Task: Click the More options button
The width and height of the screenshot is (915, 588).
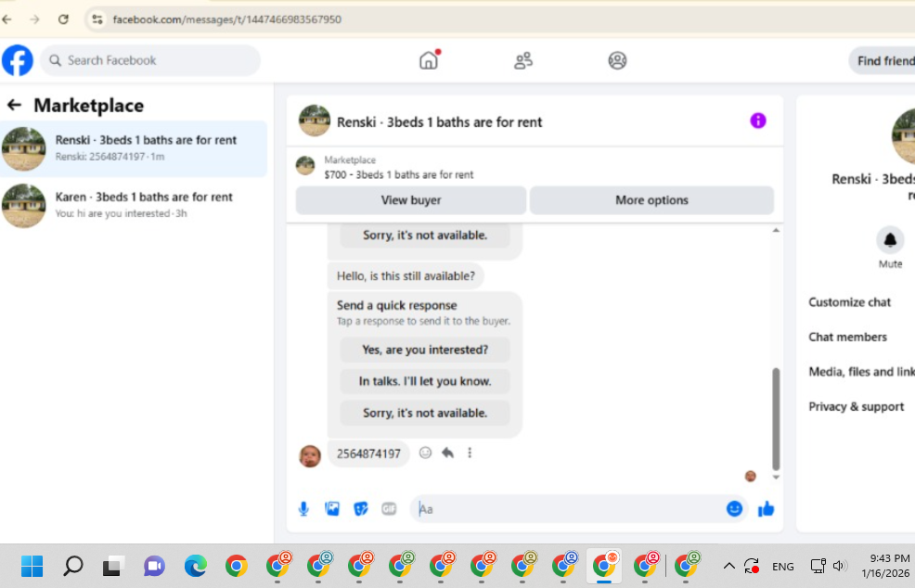Action: tap(651, 200)
